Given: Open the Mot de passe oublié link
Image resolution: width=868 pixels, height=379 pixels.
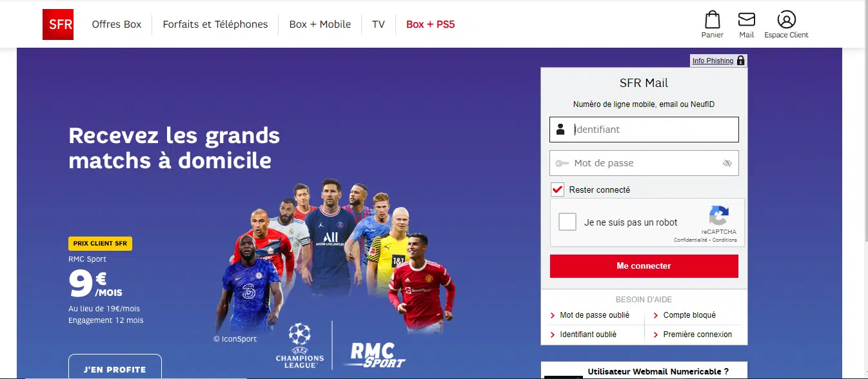Looking at the screenshot, I should pos(595,315).
